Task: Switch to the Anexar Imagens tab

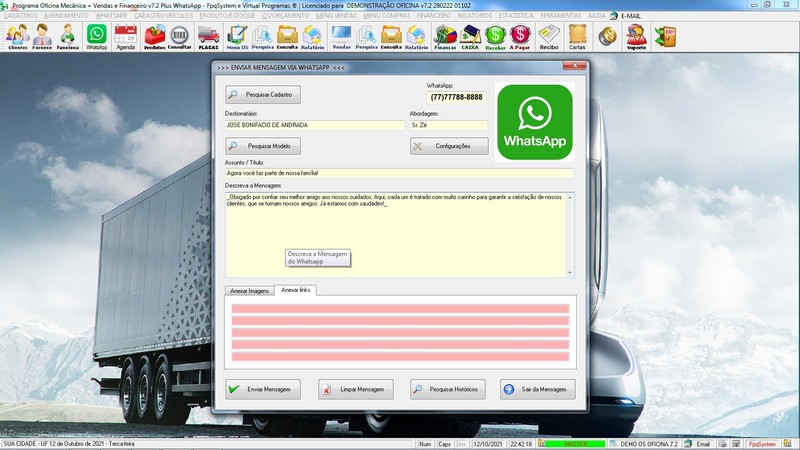Action: (x=249, y=291)
